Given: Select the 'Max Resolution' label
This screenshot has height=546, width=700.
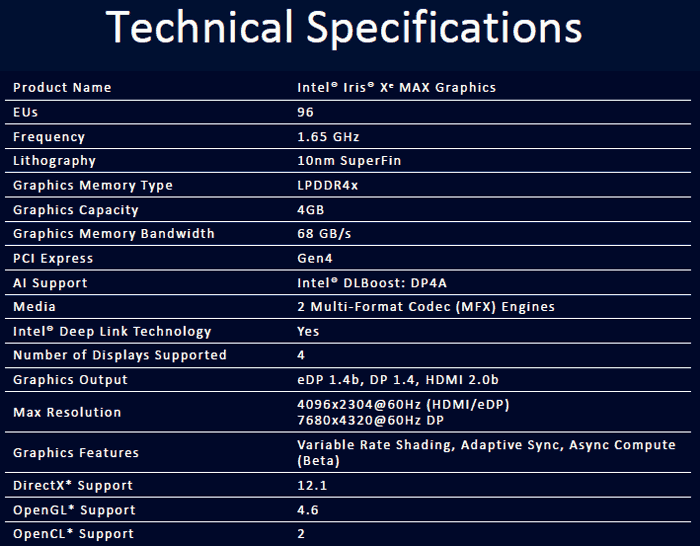Looking at the screenshot, I should 67,413.
